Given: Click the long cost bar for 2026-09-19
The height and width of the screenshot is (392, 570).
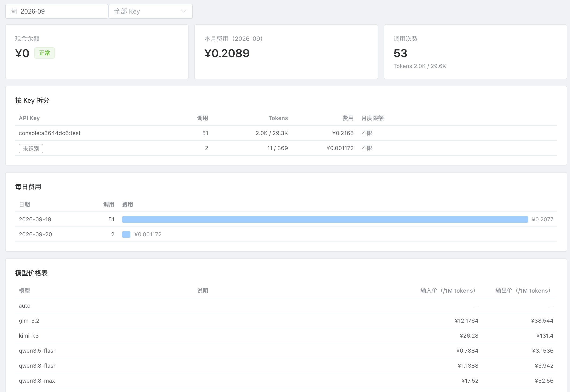Looking at the screenshot, I should pos(325,219).
